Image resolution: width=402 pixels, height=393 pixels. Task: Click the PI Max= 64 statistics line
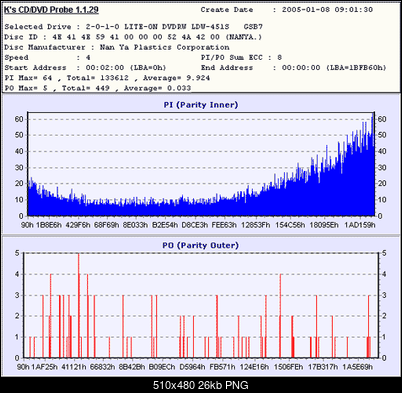107,78
